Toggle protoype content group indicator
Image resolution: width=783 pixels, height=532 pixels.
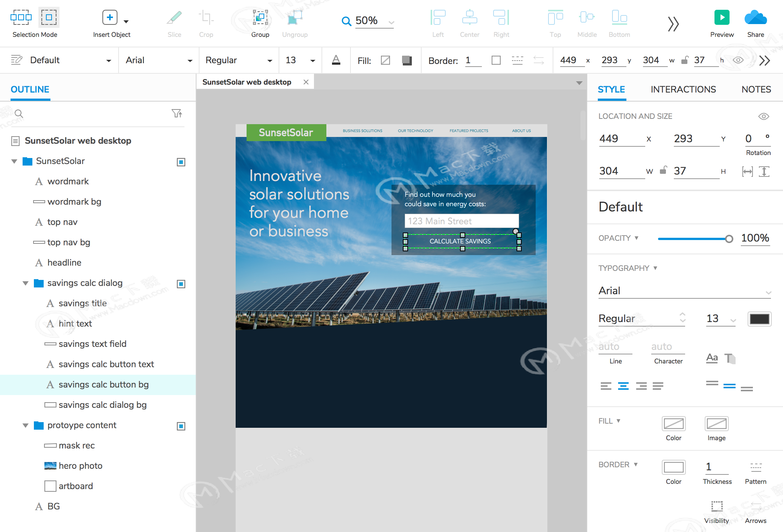[181, 426]
